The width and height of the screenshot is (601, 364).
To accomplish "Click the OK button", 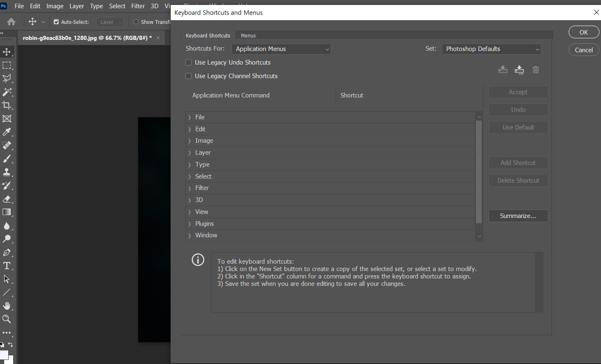I will point(583,32).
